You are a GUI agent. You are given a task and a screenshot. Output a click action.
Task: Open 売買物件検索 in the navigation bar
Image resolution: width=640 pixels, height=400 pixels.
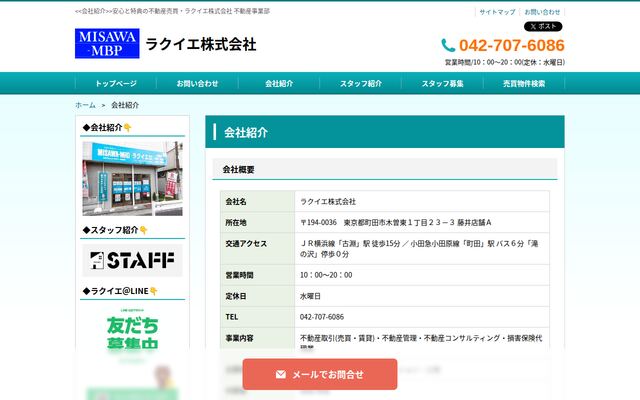click(x=524, y=83)
